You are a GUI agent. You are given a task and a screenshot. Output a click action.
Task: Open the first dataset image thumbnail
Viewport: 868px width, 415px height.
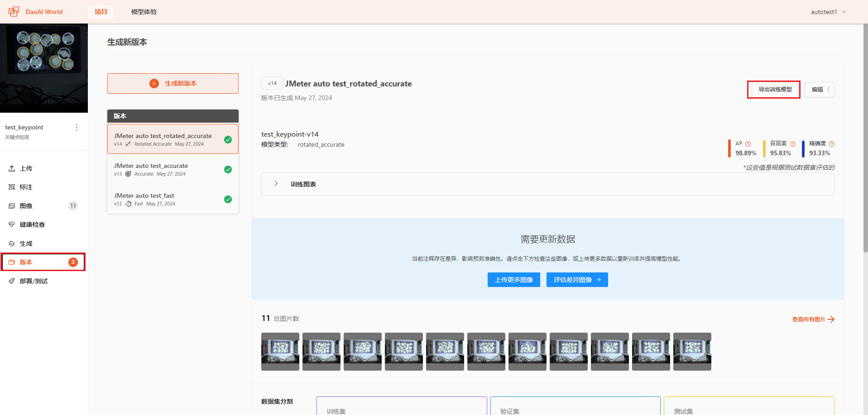point(280,352)
